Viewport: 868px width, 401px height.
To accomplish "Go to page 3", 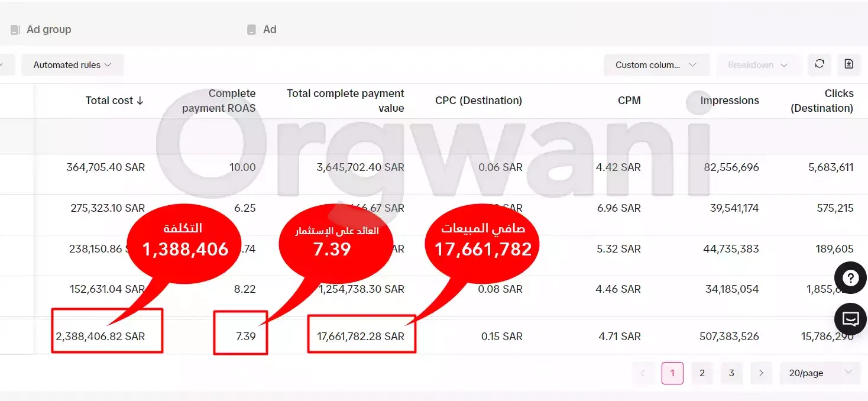I will 731,373.
